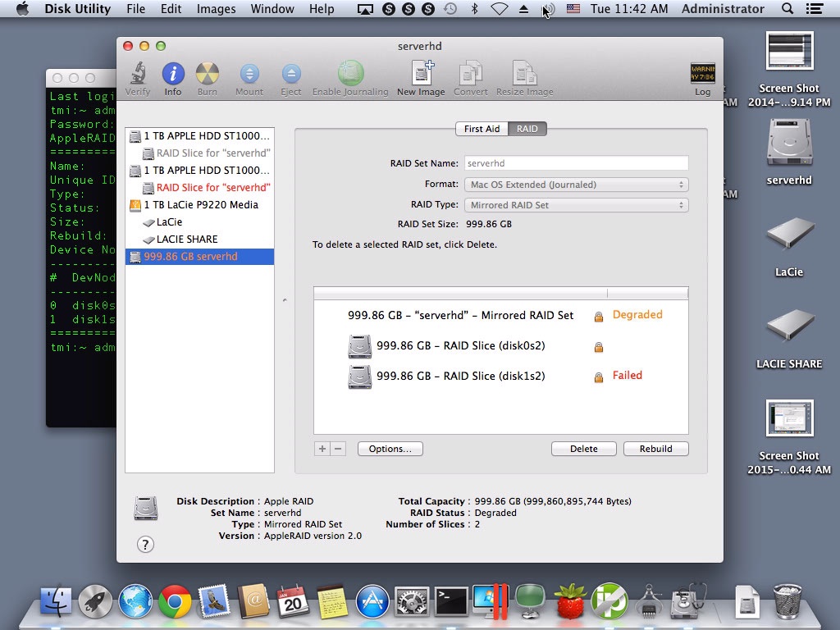The width and height of the screenshot is (840, 630).
Task: Select first 1 TB APPLE HDD in sidebar
Action: point(199,136)
